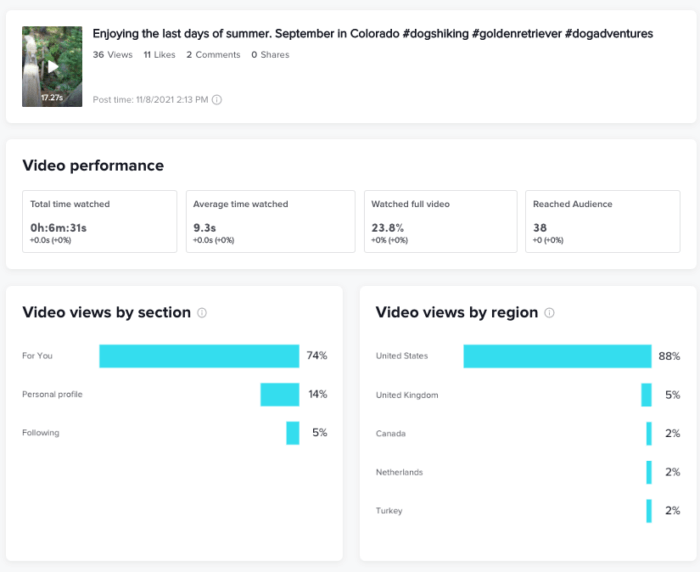Select the Total time watched card
The height and width of the screenshot is (572, 700).
point(100,221)
